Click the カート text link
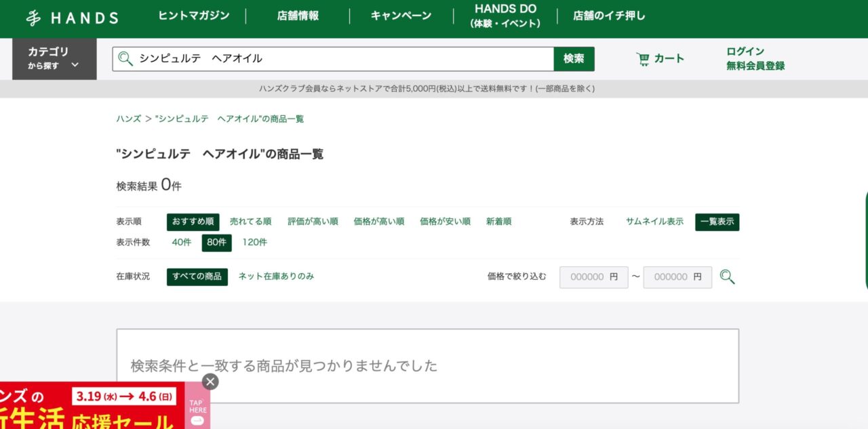This screenshot has width=868, height=429. pyautogui.click(x=669, y=59)
